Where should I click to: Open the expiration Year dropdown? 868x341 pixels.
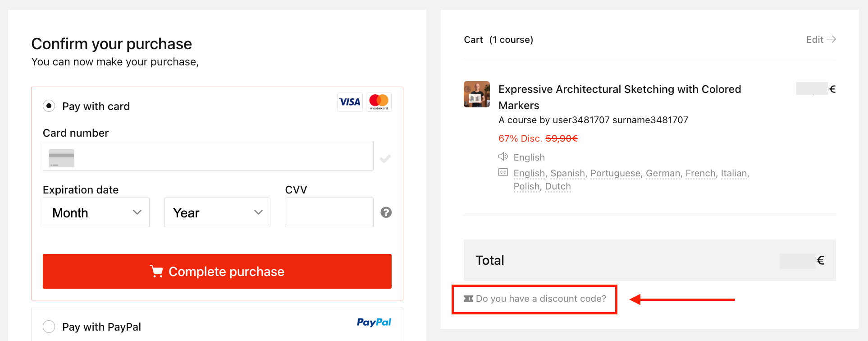[x=217, y=212]
